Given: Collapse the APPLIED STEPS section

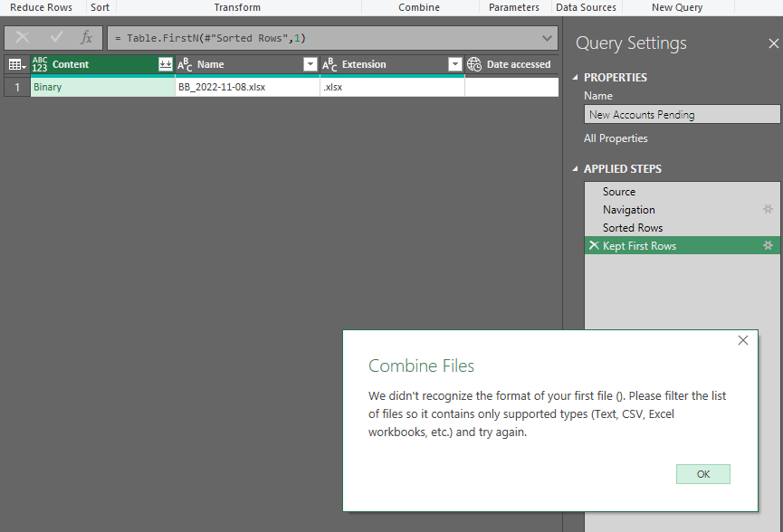Looking at the screenshot, I should tap(576, 168).
